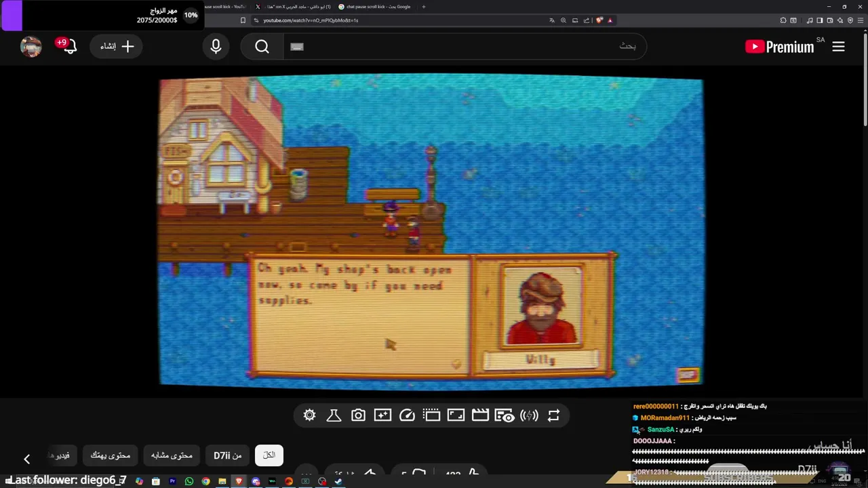Screen dimensions: 868x488
Task: Click the Stardew Valley video player
Action: (x=431, y=232)
